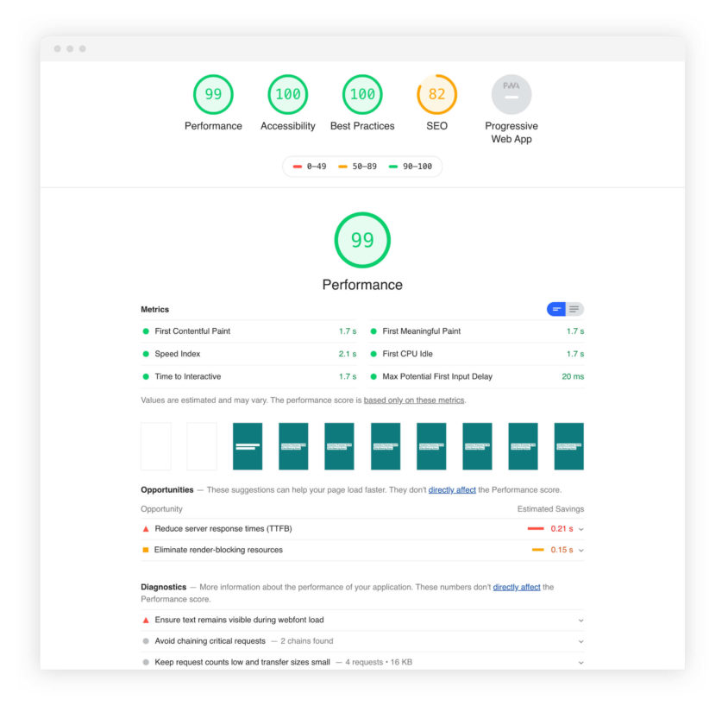The width and height of the screenshot is (728, 712).
Task: Click red triangle beside Reduce server response
Action: [146, 529]
